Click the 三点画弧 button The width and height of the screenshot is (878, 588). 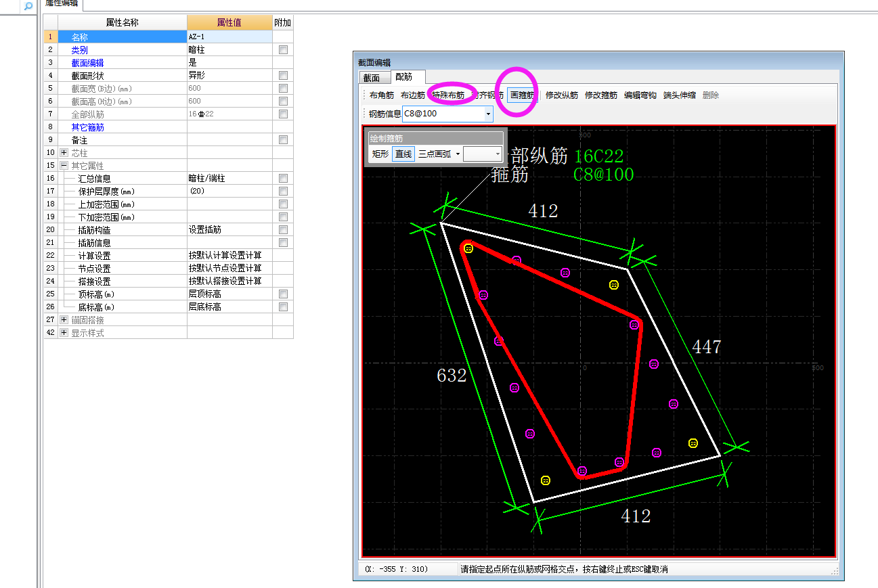[435, 154]
